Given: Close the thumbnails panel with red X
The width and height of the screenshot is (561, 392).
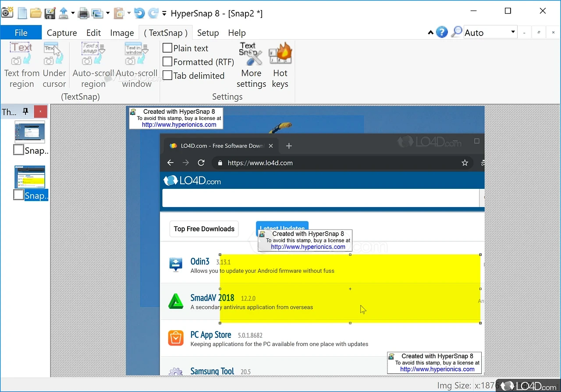Looking at the screenshot, I should (x=40, y=111).
